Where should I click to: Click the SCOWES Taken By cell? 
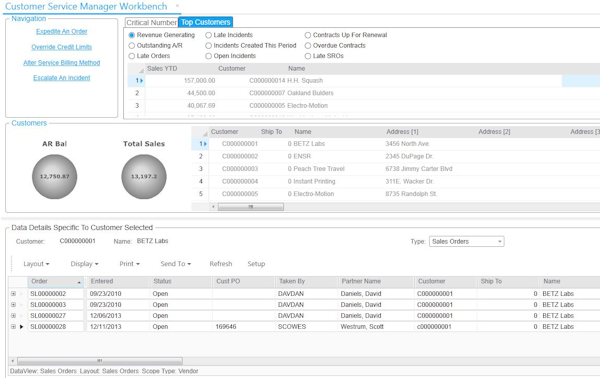(306, 327)
